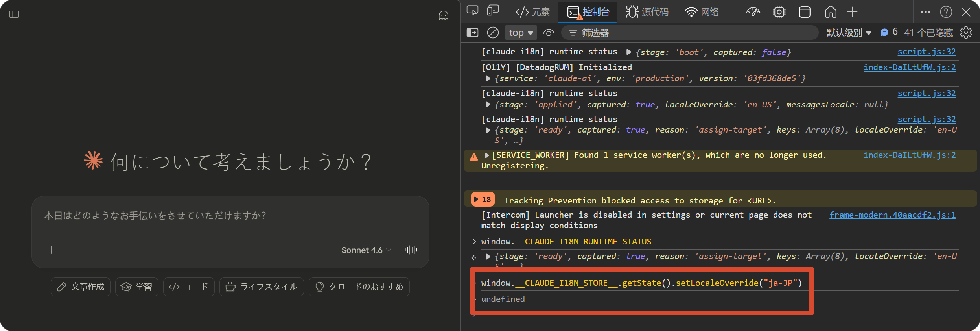Switch to the 网络 tab
The image size is (980, 331).
pos(702,12)
